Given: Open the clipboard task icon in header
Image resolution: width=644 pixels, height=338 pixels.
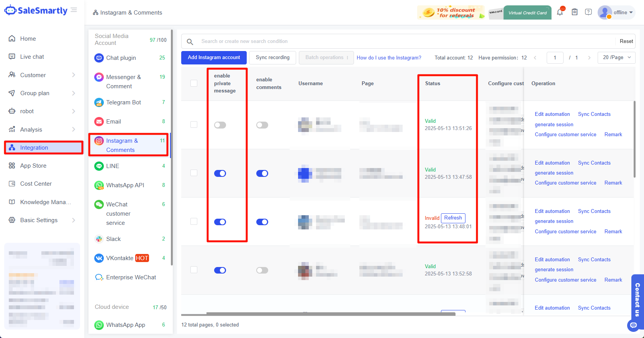Looking at the screenshot, I should pyautogui.click(x=575, y=12).
